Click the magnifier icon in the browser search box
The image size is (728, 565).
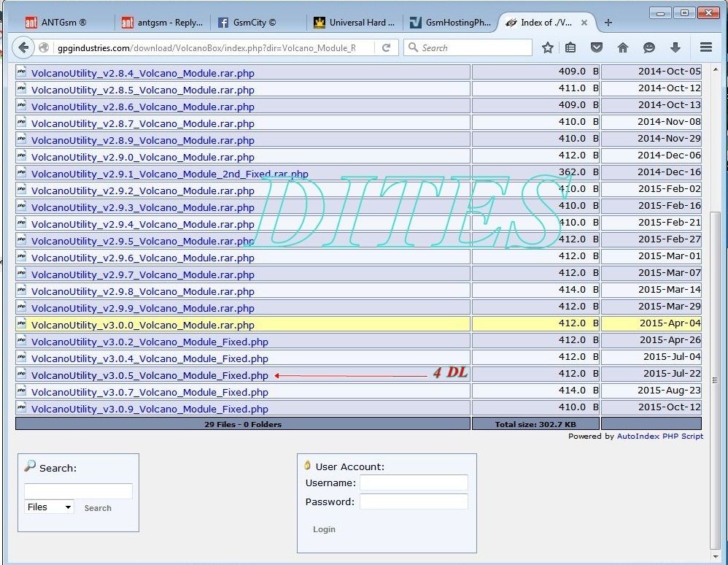click(413, 47)
